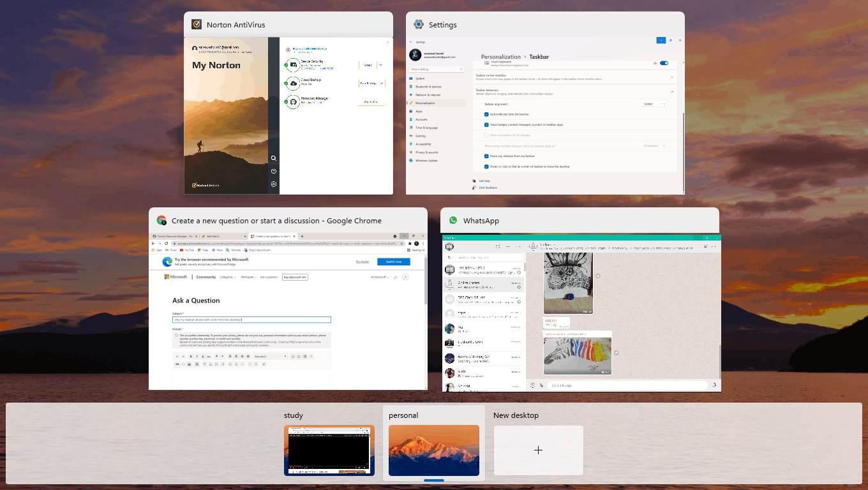
Task: Uncheck Show badges on taskbar apps checkbox
Action: 486,125
